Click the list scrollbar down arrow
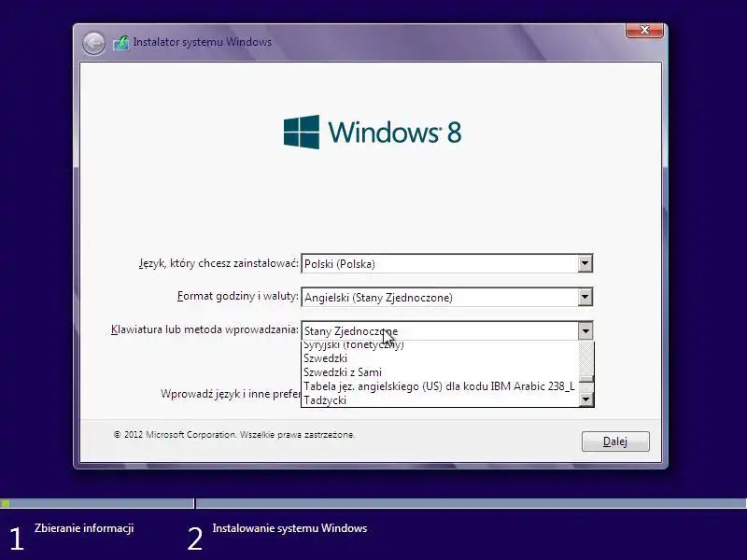The image size is (747, 560). [x=586, y=399]
